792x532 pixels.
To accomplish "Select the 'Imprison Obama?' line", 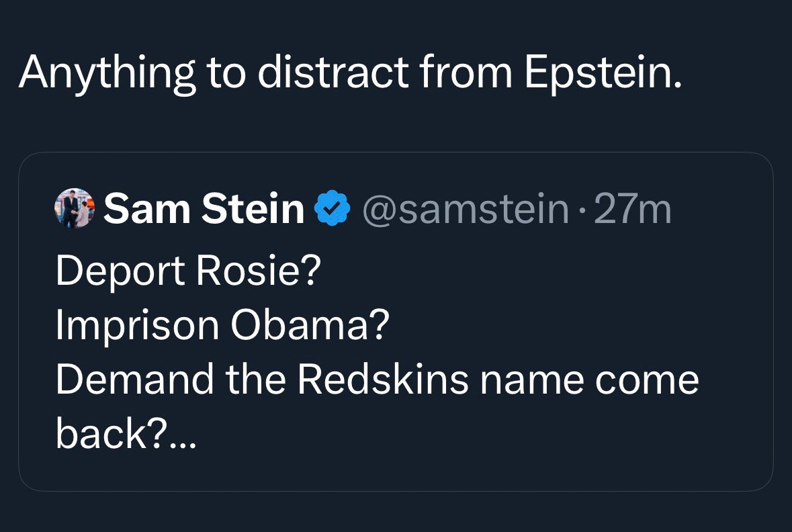I will coord(223,325).
